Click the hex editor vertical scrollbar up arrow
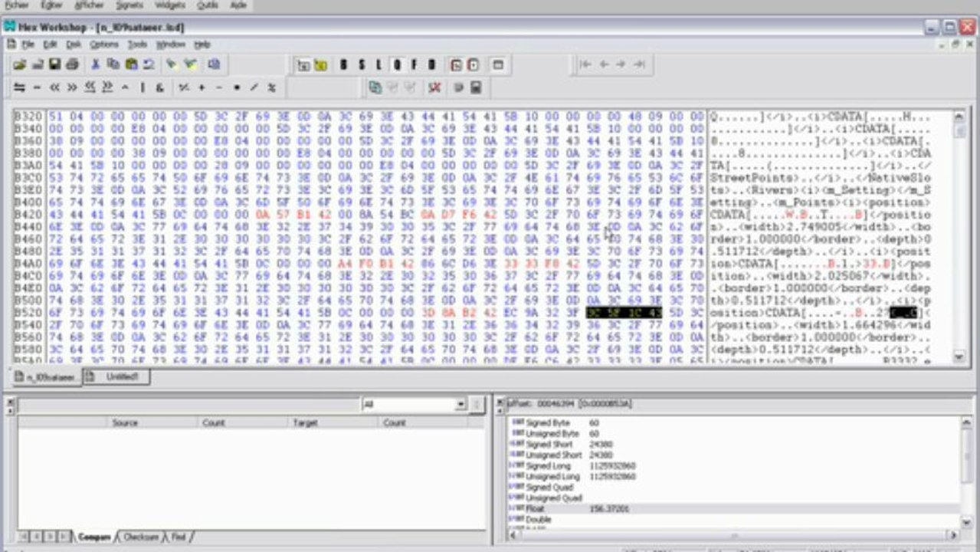980x552 pixels. click(x=959, y=117)
